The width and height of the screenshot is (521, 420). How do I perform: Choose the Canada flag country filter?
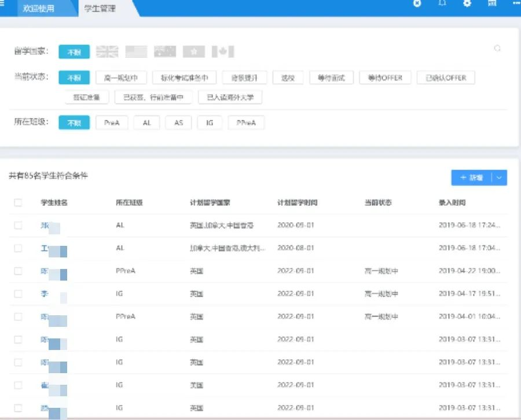[223, 51]
